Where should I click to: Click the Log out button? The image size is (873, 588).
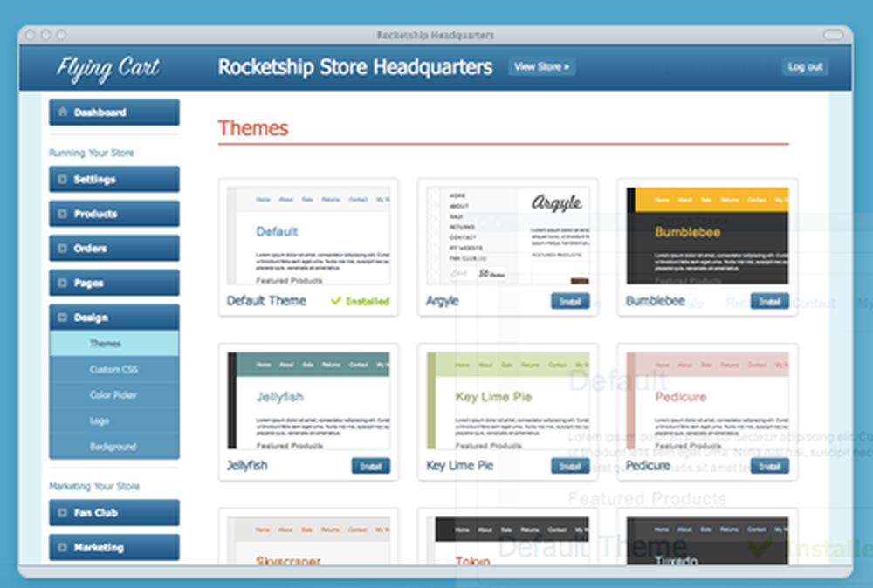(x=805, y=67)
